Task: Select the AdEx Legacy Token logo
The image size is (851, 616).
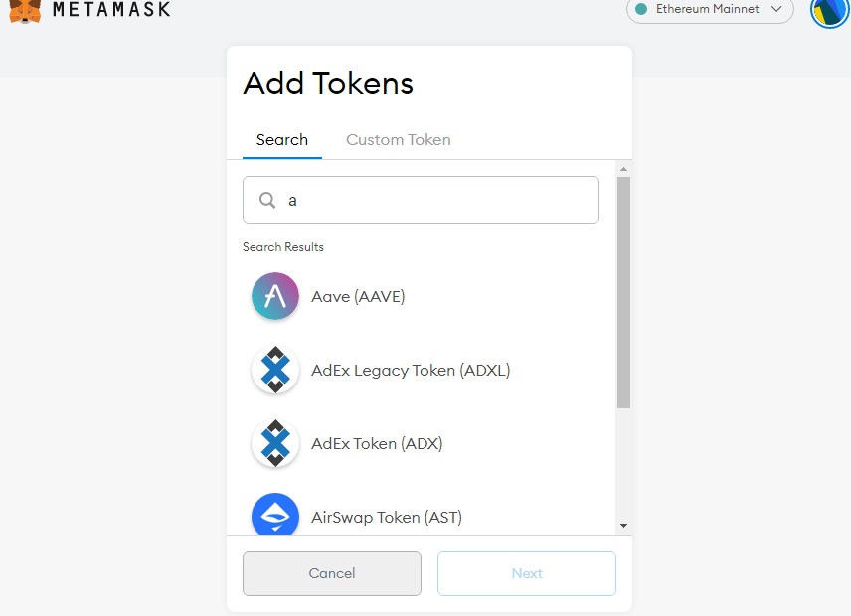Action: click(275, 370)
